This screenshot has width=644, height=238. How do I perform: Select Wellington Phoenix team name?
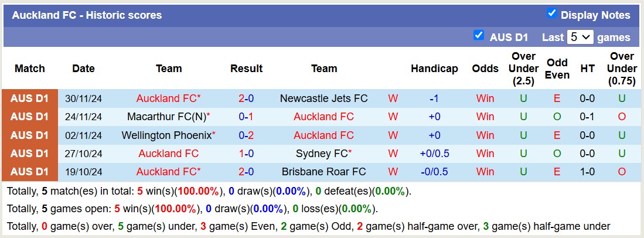point(166,135)
